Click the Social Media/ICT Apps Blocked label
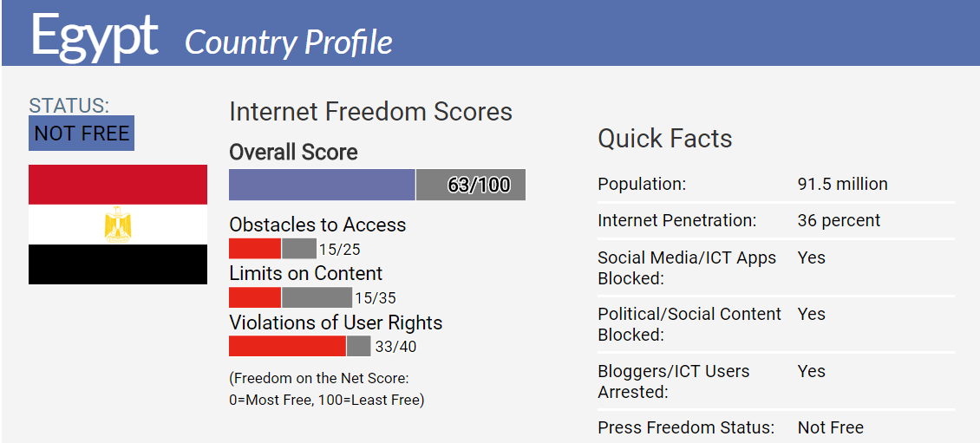 [x=687, y=268]
